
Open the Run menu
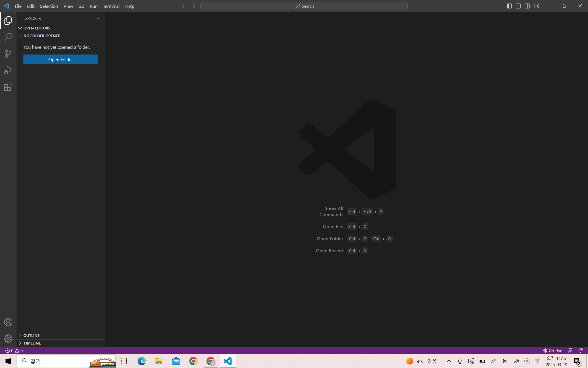pyautogui.click(x=93, y=6)
